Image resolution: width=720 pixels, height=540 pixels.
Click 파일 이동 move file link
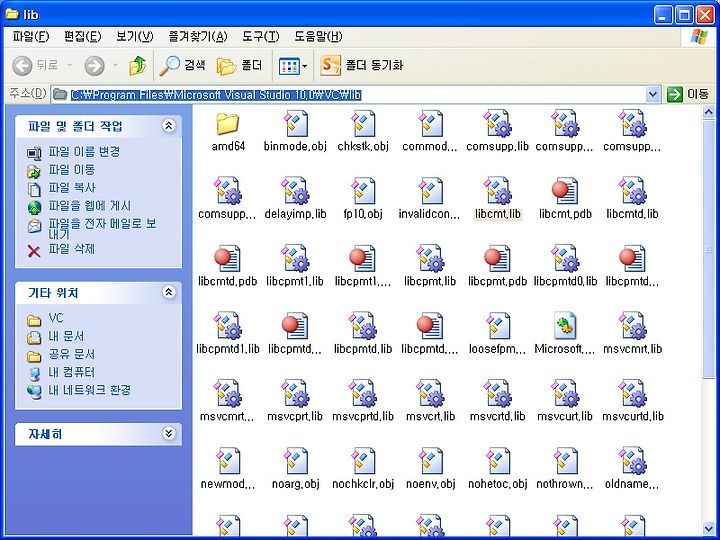click(x=72, y=170)
